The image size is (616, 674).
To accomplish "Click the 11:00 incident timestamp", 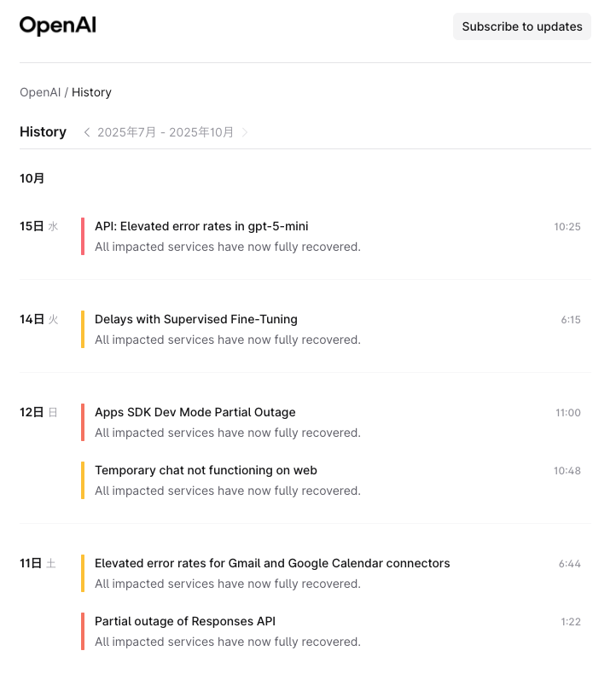I will (x=567, y=413).
